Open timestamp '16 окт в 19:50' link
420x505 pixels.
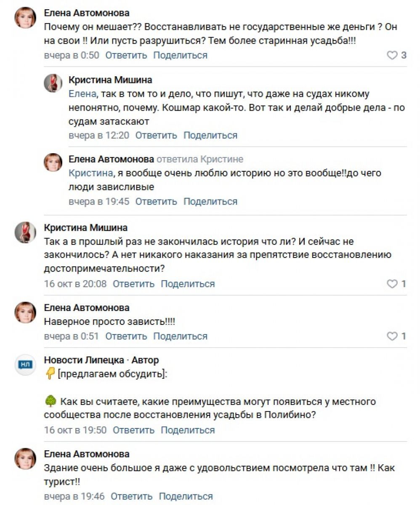[x=75, y=430]
